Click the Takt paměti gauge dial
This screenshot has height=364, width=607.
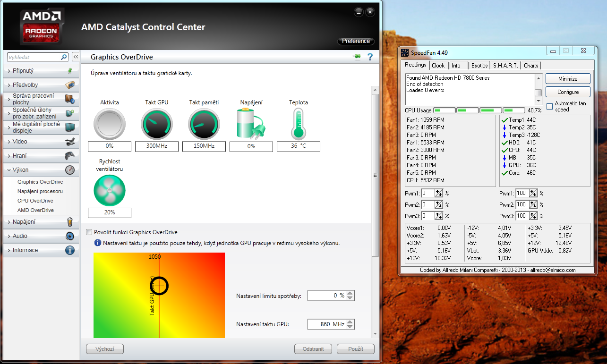tap(204, 125)
